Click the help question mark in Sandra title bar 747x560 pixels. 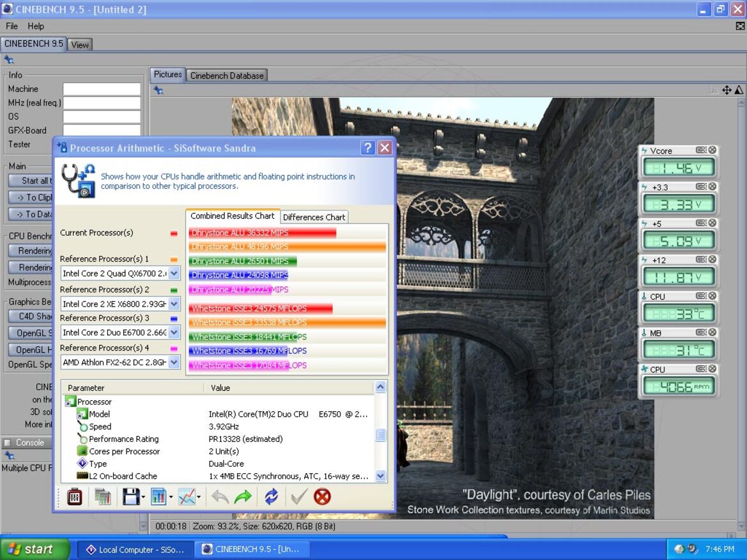click(x=367, y=148)
